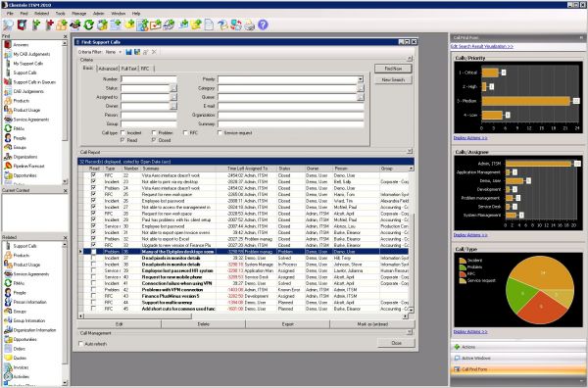Screen dimensions: 588x388
Task: Click the globe with plus toolbar icon
Action: coord(102,25)
